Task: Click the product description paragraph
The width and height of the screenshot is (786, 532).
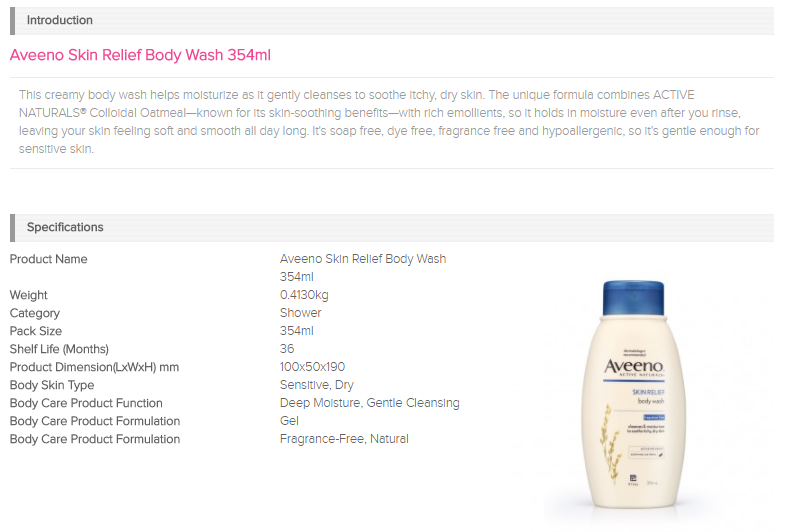Action: 389,122
